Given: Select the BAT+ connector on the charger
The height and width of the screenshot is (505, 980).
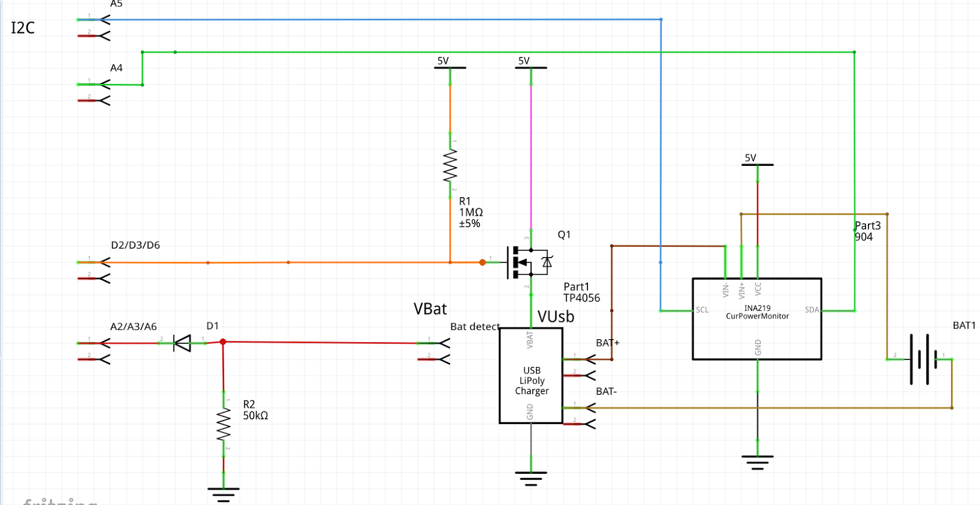Looking at the screenshot, I should 579,367.
